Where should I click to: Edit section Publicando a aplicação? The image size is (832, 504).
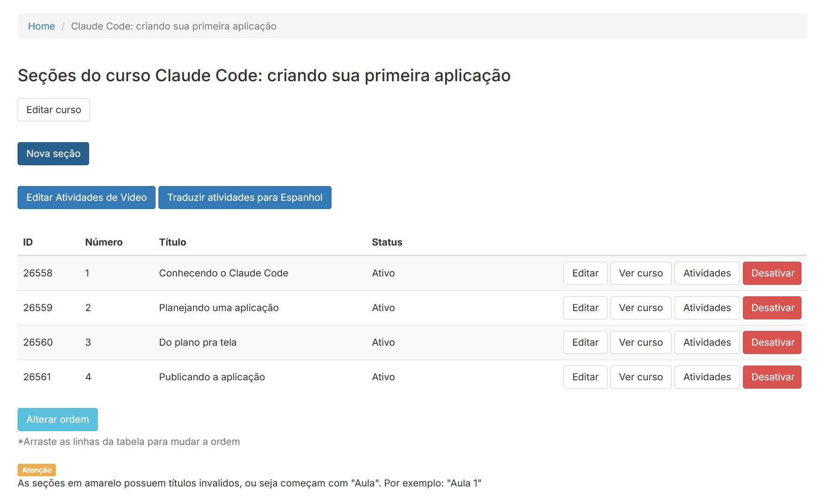pyautogui.click(x=585, y=377)
